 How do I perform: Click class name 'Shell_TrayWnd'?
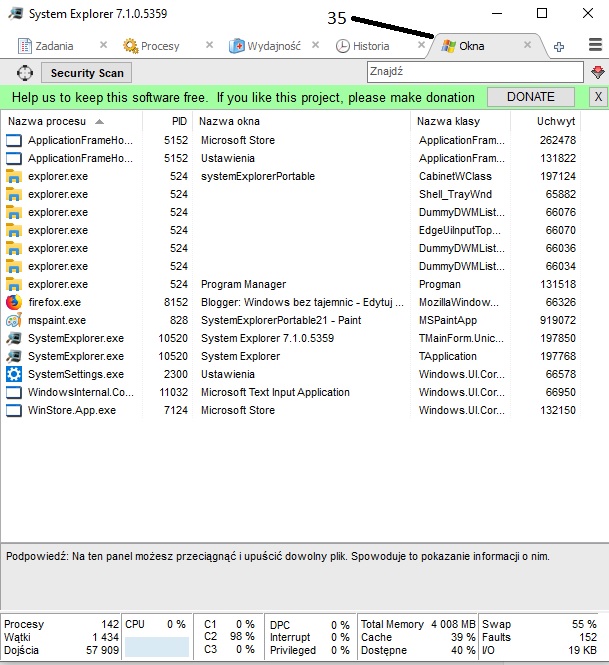(455, 194)
